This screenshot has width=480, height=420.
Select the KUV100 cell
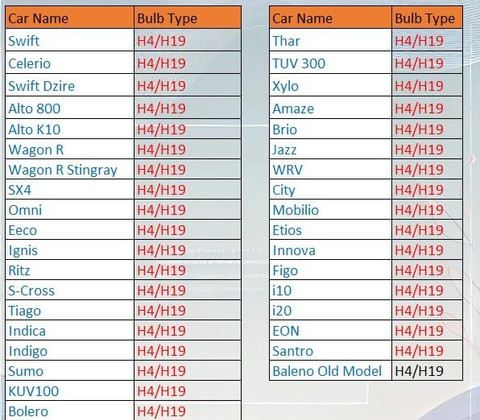(x=70, y=391)
